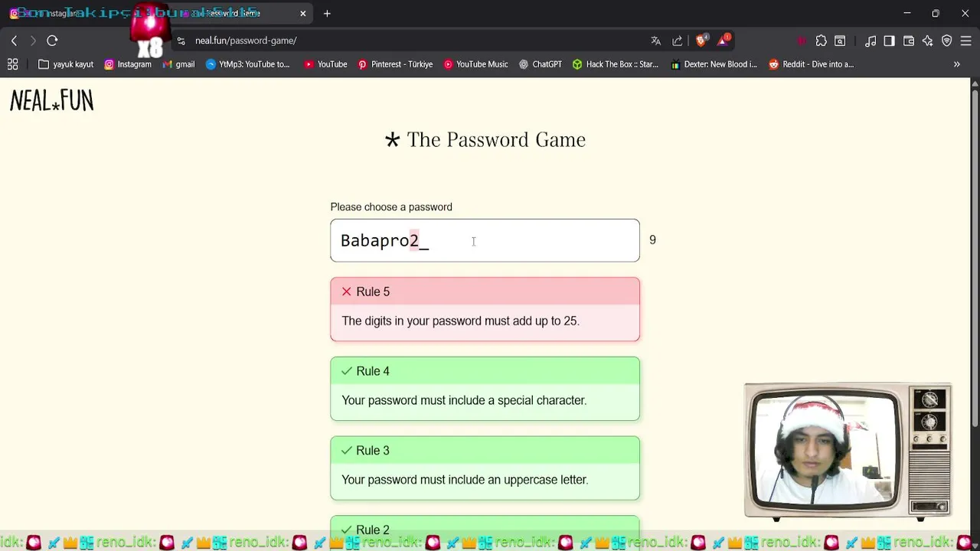Viewport: 980px width, 551px height.
Task: Open the YouTube bookmark
Action: tap(325, 64)
